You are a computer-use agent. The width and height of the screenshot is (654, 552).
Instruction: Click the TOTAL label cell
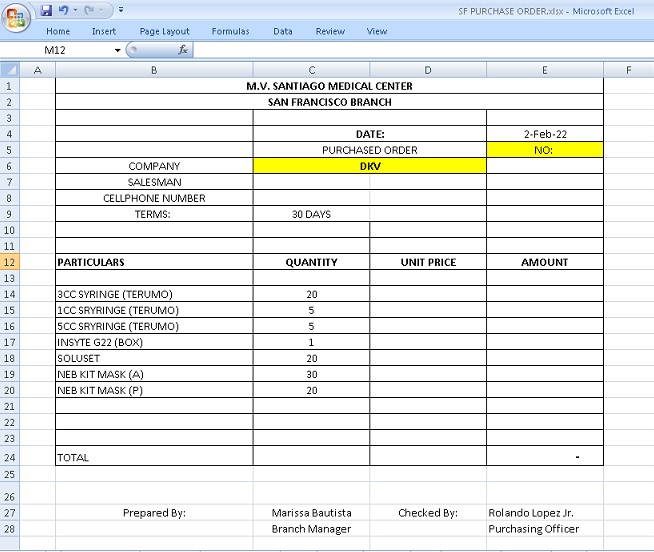coord(154,456)
